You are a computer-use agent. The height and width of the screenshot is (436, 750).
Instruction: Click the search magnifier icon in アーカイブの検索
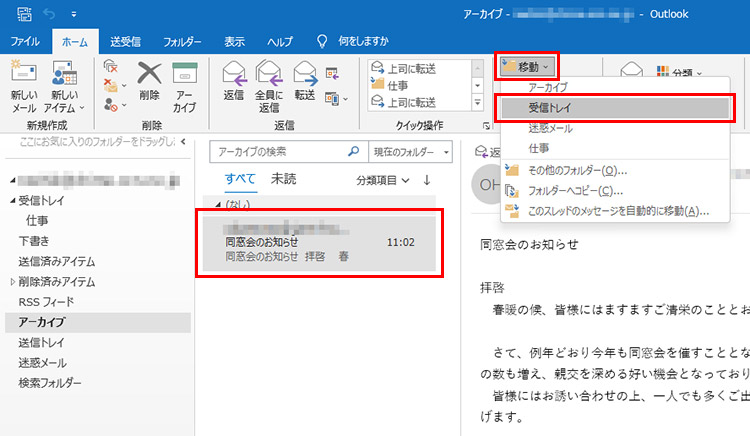coord(352,152)
